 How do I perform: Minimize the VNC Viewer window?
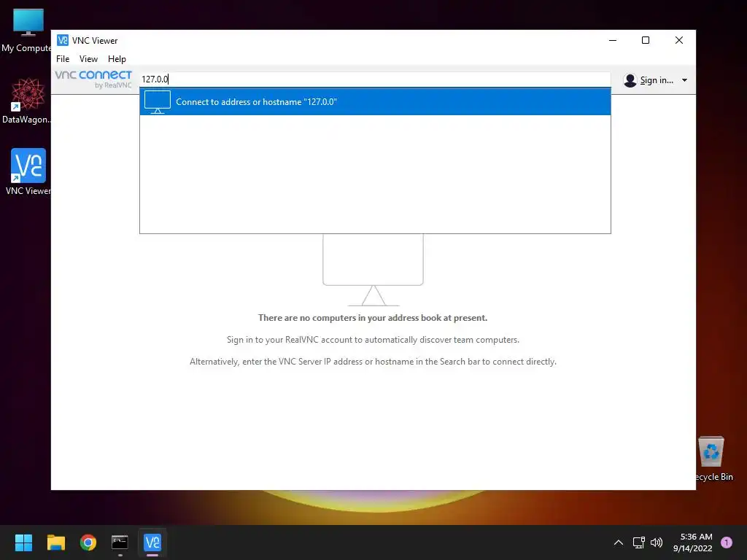613,41
